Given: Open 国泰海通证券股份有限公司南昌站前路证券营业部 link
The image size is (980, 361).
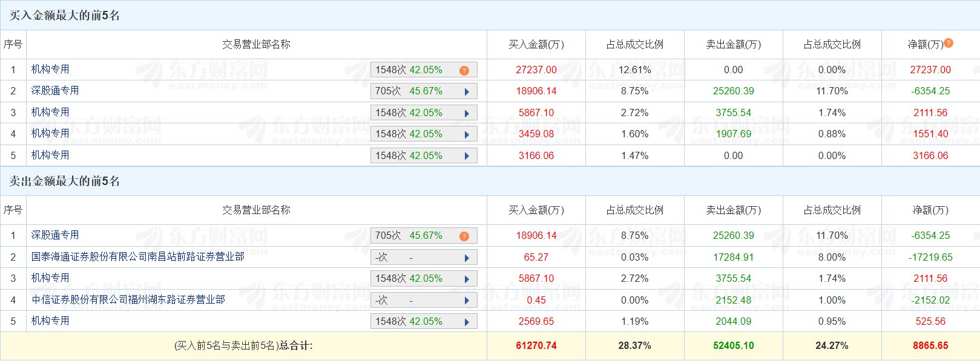Looking at the screenshot, I should click(x=138, y=257).
